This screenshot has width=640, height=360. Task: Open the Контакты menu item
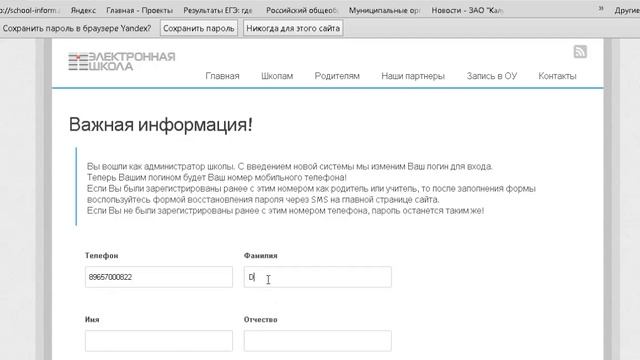pos(557,76)
